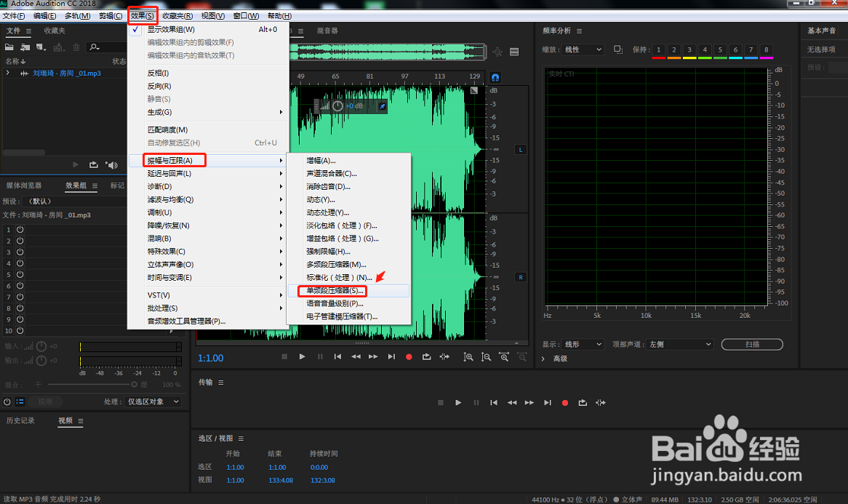Click Record in the Transport (传输) panel
This screenshot has width=848, height=504.
pyautogui.click(x=565, y=403)
